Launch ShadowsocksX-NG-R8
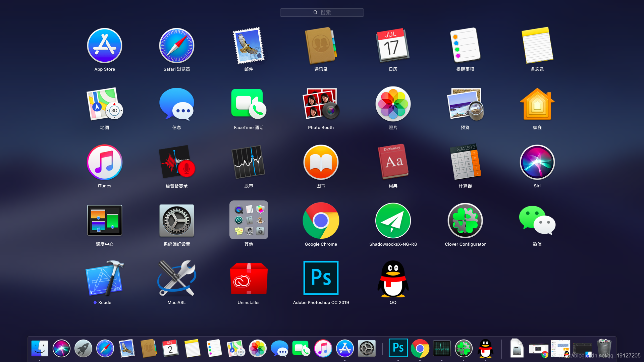 393,221
